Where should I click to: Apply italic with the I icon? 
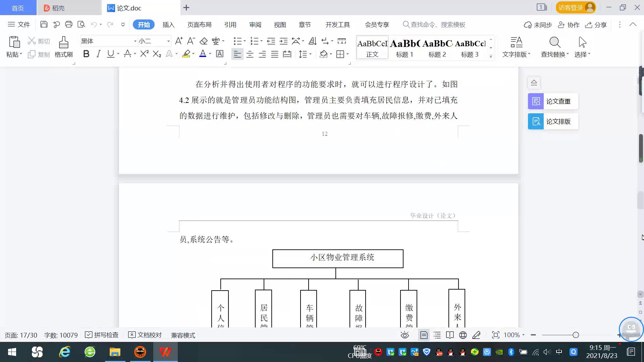[98, 54]
